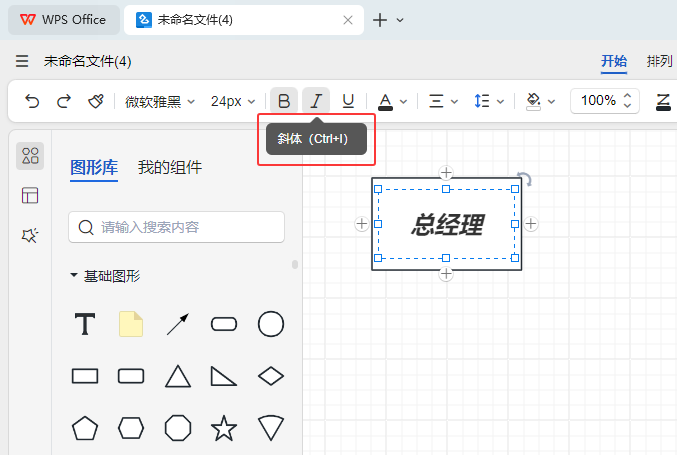The height and width of the screenshot is (455, 677).
Task: Toggle bold formatting
Action: point(284,101)
